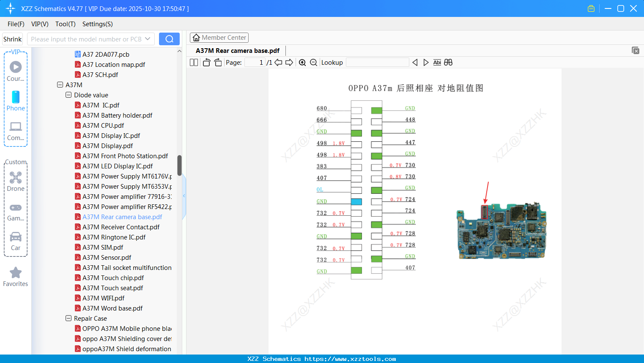Collapse the Diode value folder
Screen dimensions: 644x363
click(69, 95)
